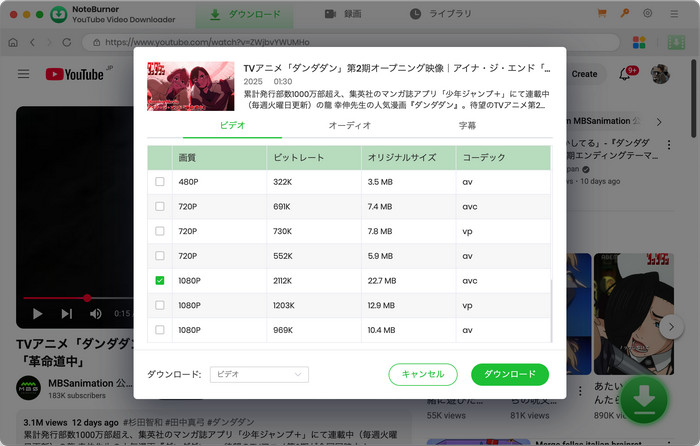Click the 画質 column header
The height and width of the screenshot is (446, 700).
coord(219,158)
